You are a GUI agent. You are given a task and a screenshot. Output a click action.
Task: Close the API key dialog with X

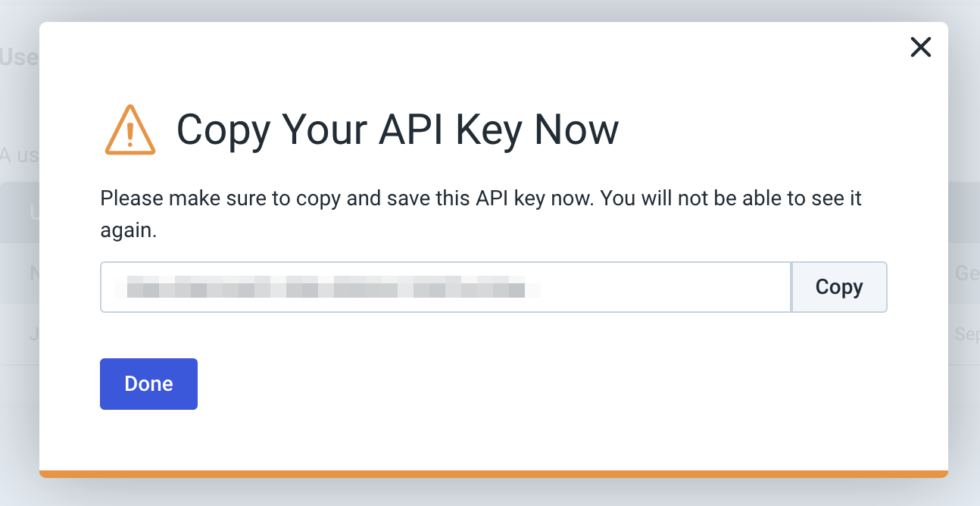[920, 48]
